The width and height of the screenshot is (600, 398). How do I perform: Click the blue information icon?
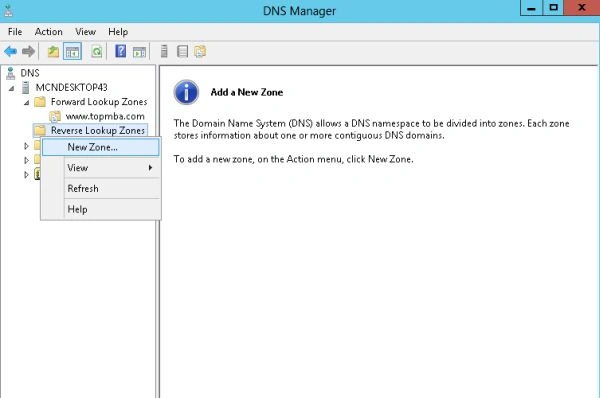pyautogui.click(x=186, y=92)
